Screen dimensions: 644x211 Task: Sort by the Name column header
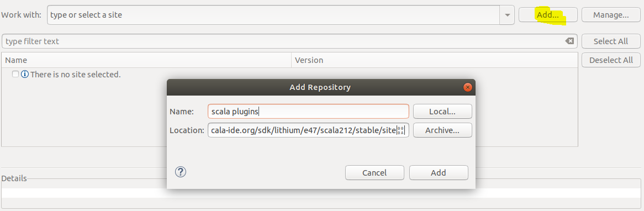pos(146,60)
